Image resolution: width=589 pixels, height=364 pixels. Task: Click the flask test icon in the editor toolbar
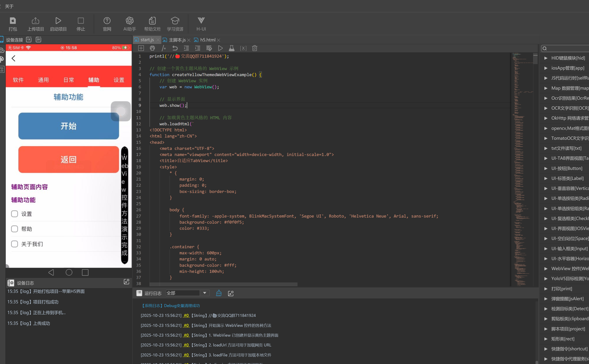click(231, 48)
